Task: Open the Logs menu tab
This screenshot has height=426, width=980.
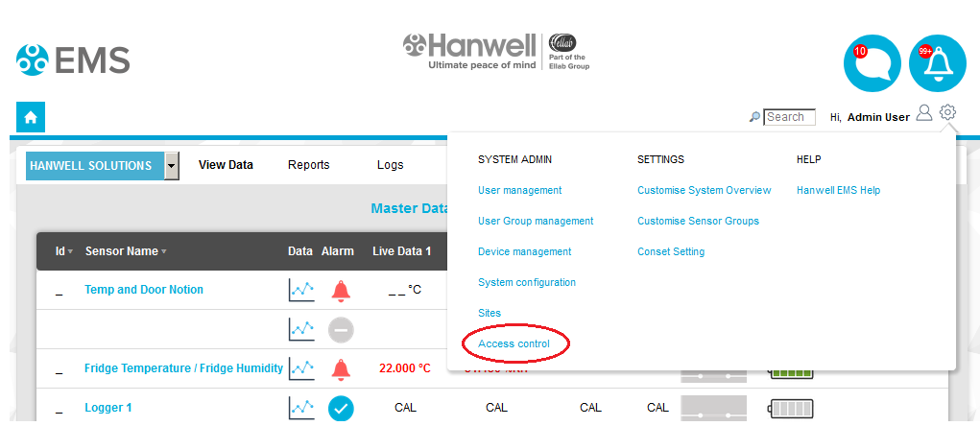Action: 390,165
